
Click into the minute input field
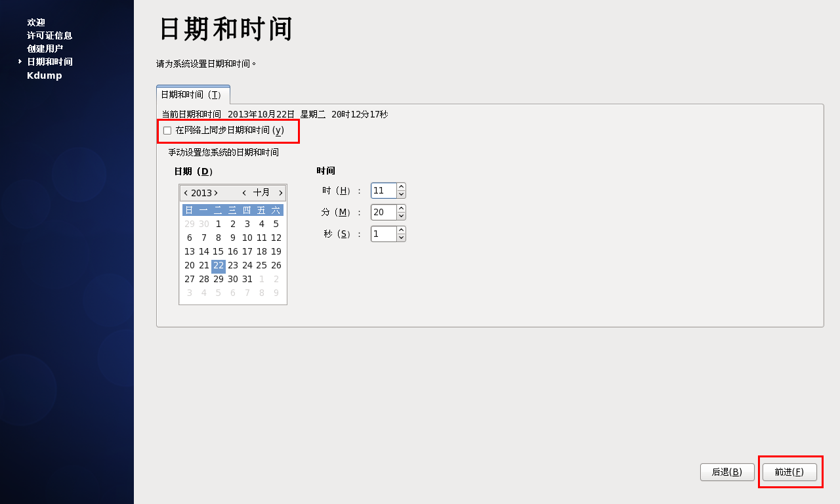coord(384,212)
